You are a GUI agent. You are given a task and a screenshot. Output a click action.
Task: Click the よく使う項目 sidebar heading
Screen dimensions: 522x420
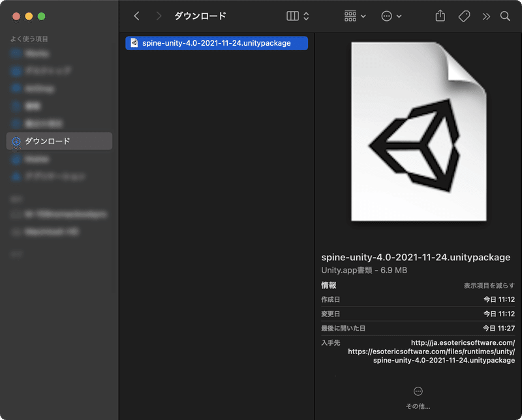click(x=29, y=39)
